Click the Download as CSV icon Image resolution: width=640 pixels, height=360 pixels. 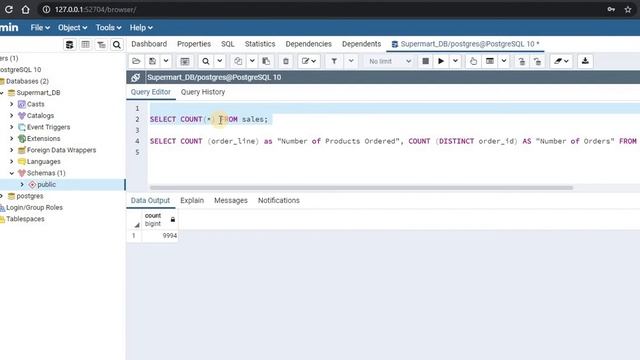(585, 61)
